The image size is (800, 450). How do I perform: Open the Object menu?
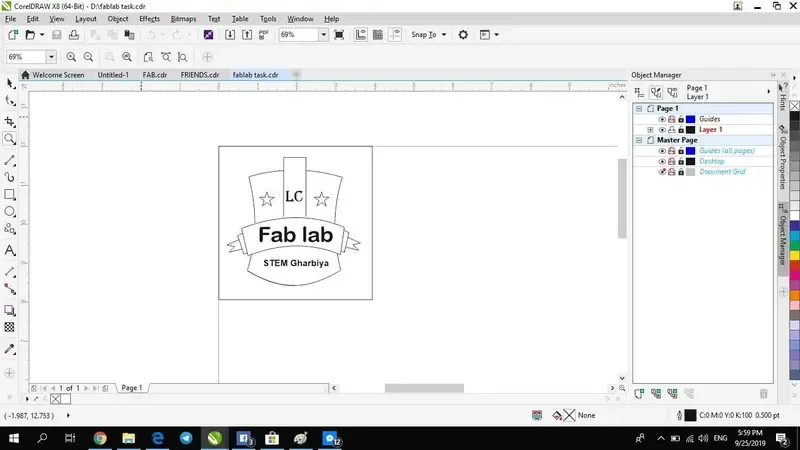click(118, 19)
